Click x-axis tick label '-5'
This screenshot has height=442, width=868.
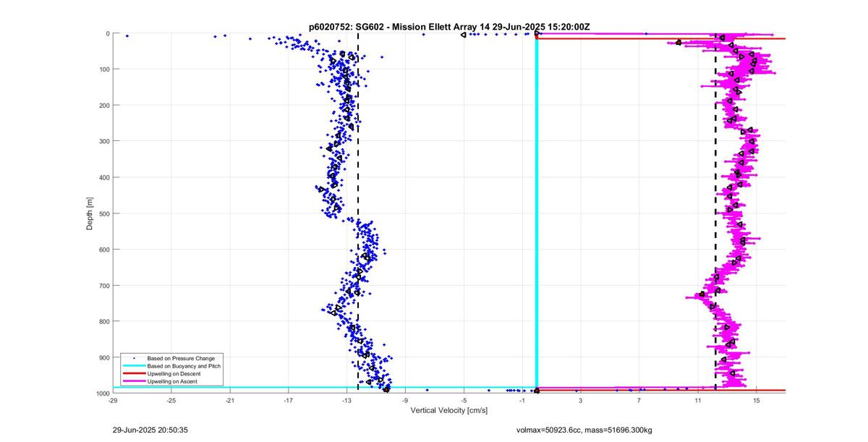tap(464, 399)
